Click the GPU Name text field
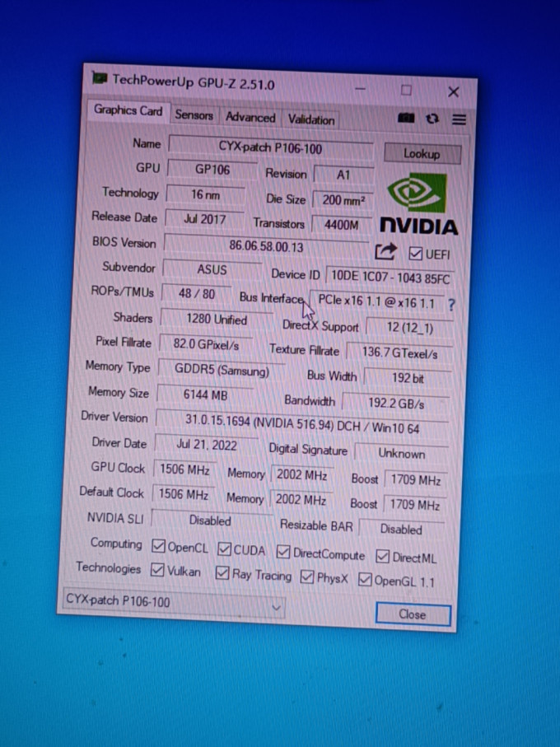 (x=269, y=148)
